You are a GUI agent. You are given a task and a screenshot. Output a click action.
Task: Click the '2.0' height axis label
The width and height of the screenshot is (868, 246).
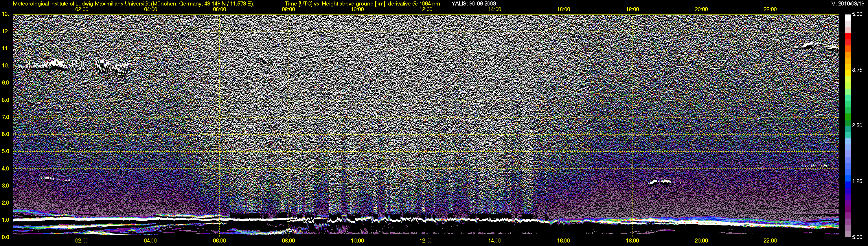pos(5,203)
